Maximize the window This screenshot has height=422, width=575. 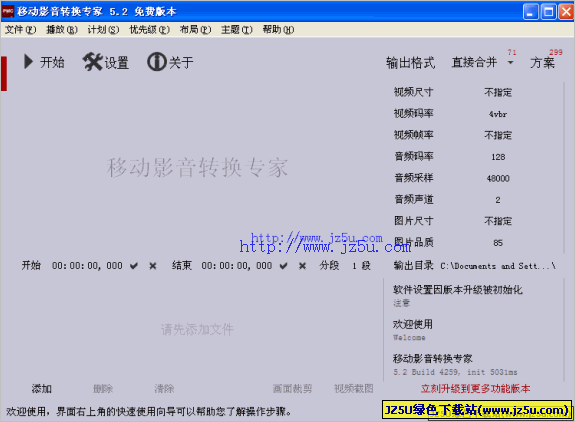[x=549, y=12]
